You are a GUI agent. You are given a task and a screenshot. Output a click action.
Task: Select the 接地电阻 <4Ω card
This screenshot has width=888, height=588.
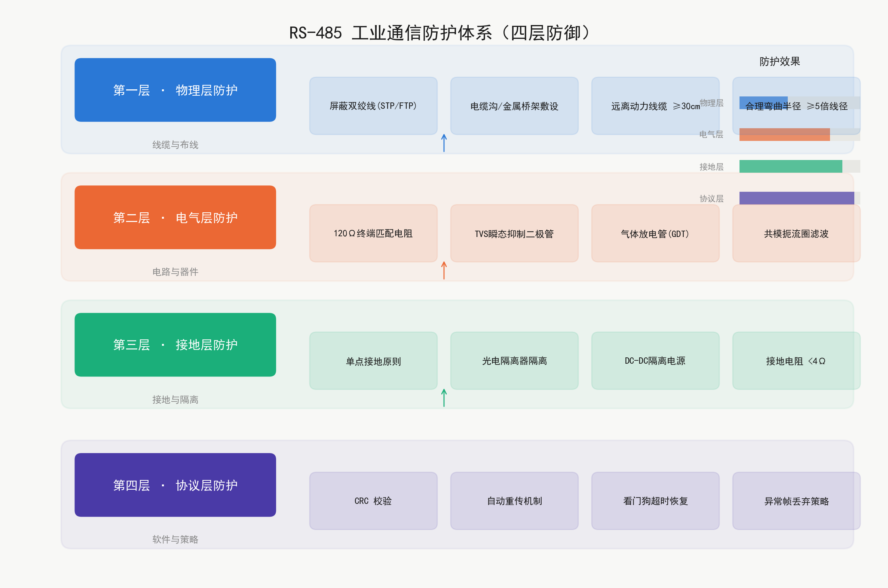pos(796,361)
